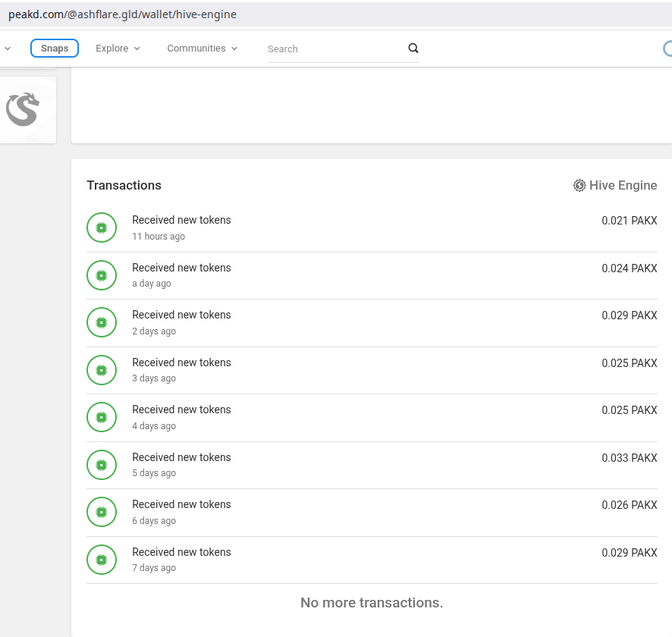Click the Splinterlands dragon logo icon
The height and width of the screenshot is (637, 672).
point(23,109)
